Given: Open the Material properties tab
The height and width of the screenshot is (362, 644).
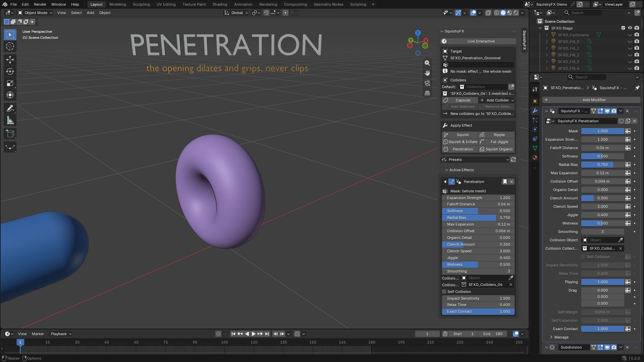Looking at the screenshot, I should pos(535,158).
